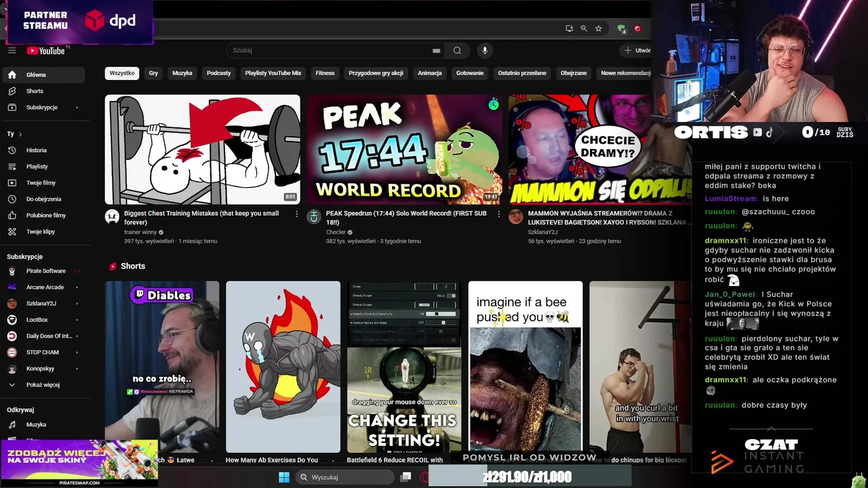
Task: Open imagine if a bee Short
Action: (525, 367)
